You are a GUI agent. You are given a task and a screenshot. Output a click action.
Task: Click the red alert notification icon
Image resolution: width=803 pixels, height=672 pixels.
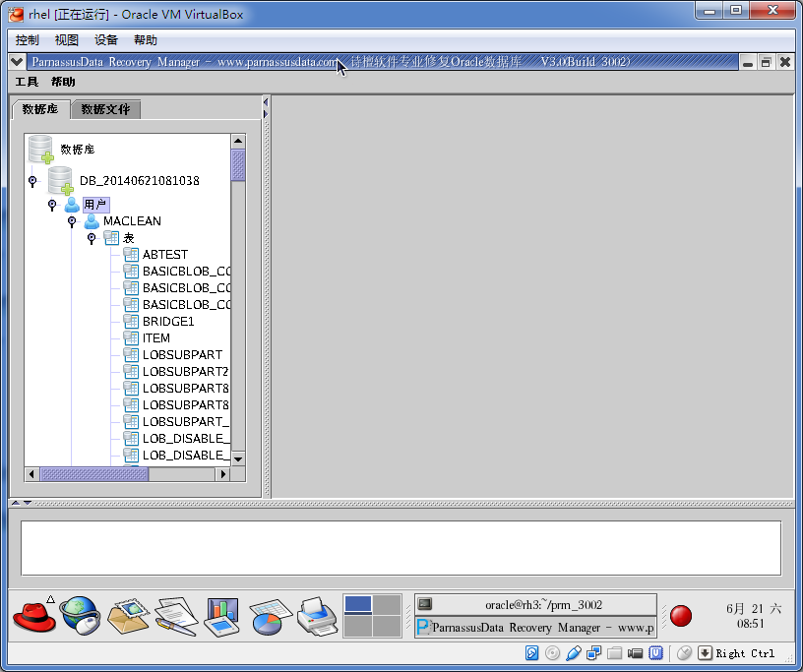(x=681, y=616)
